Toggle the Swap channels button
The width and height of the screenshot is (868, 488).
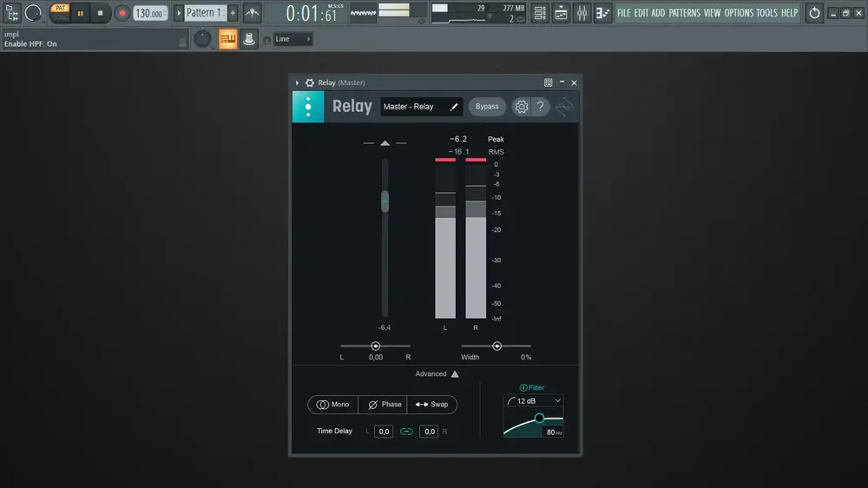point(431,405)
